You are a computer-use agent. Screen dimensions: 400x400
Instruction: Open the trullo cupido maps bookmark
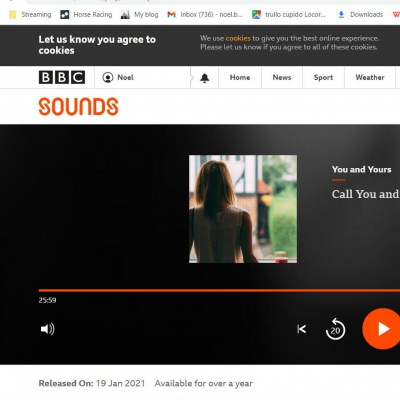click(289, 15)
